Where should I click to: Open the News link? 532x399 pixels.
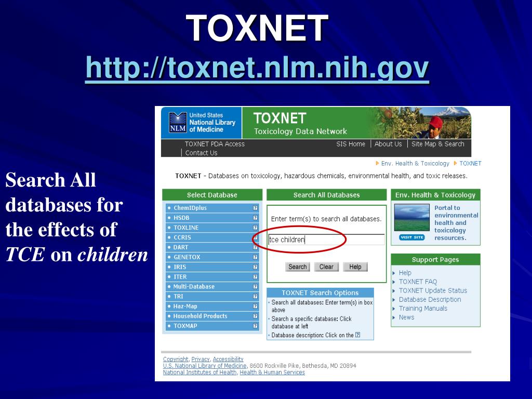tap(406, 317)
